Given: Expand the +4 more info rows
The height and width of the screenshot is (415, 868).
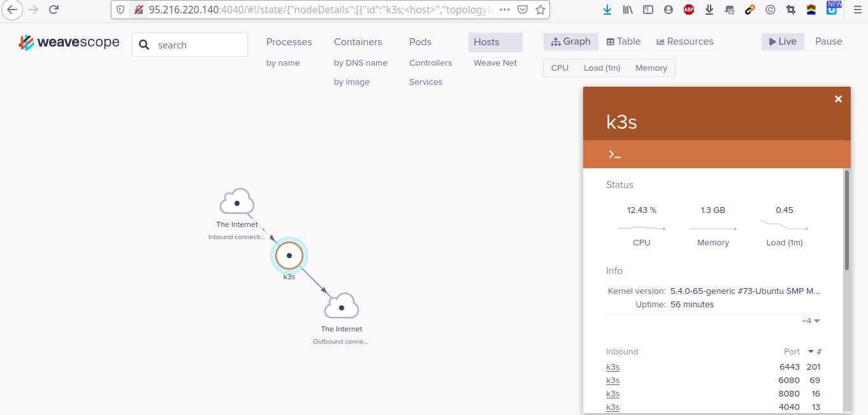Looking at the screenshot, I should pos(811,321).
